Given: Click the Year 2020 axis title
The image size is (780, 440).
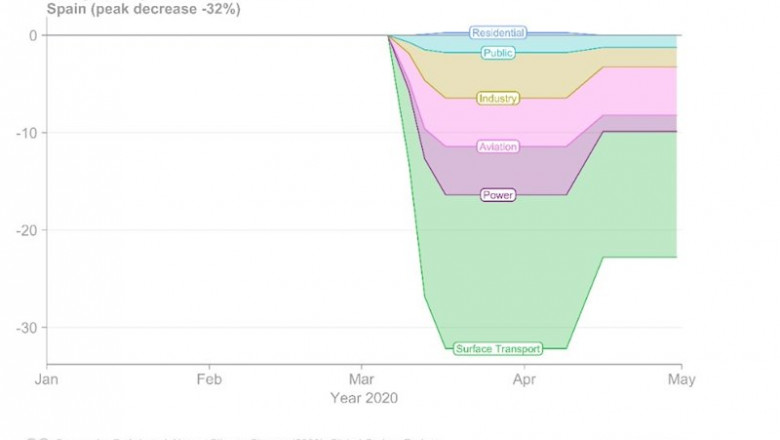Looking at the screenshot, I should (364, 398).
